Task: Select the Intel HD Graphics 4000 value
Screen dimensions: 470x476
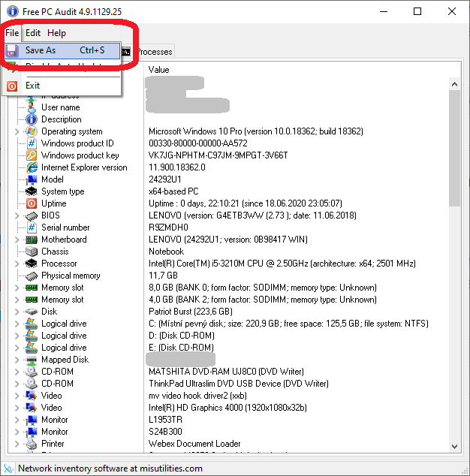Action: pyautogui.click(x=227, y=408)
